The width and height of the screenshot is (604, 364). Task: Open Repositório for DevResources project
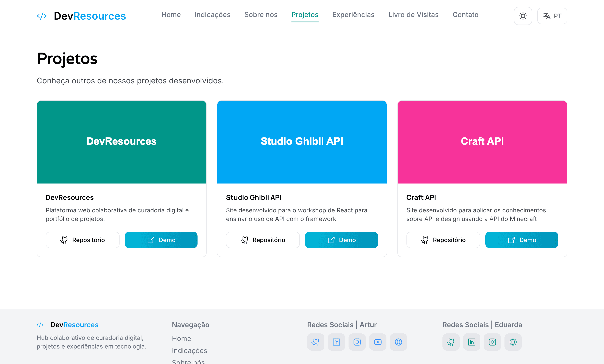(82, 240)
